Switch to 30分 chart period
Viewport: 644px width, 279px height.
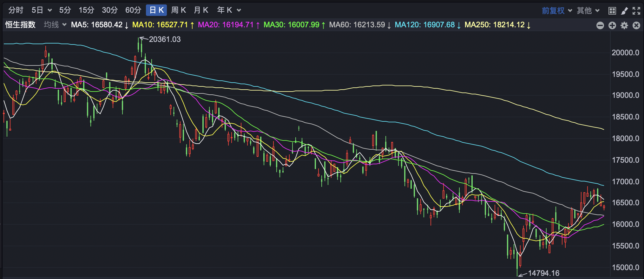coord(110,10)
